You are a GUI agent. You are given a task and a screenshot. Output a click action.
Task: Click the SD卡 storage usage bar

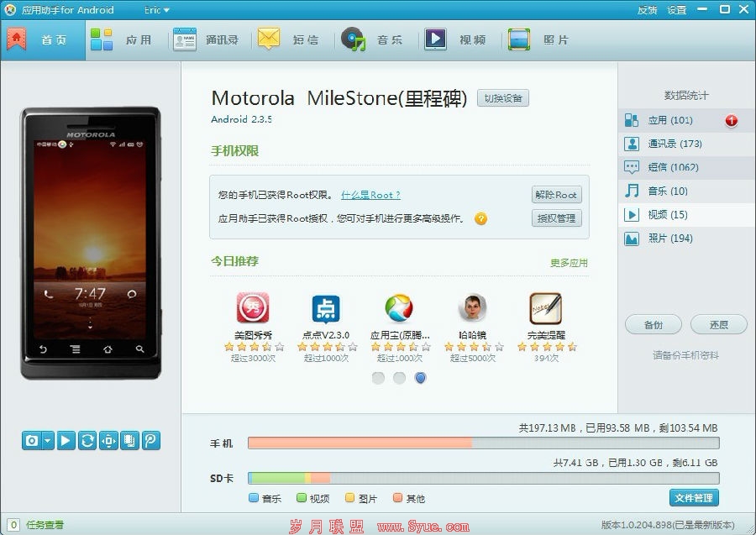(x=484, y=478)
